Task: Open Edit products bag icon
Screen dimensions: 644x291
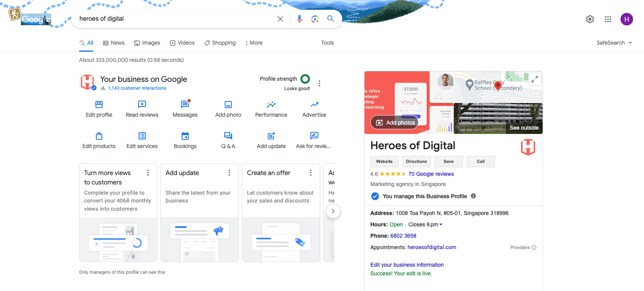Action: pyautogui.click(x=99, y=136)
